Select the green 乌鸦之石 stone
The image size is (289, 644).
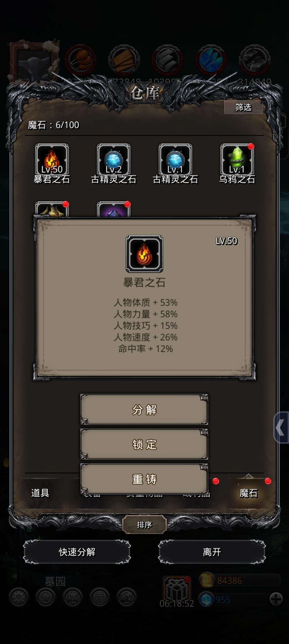coord(237,160)
